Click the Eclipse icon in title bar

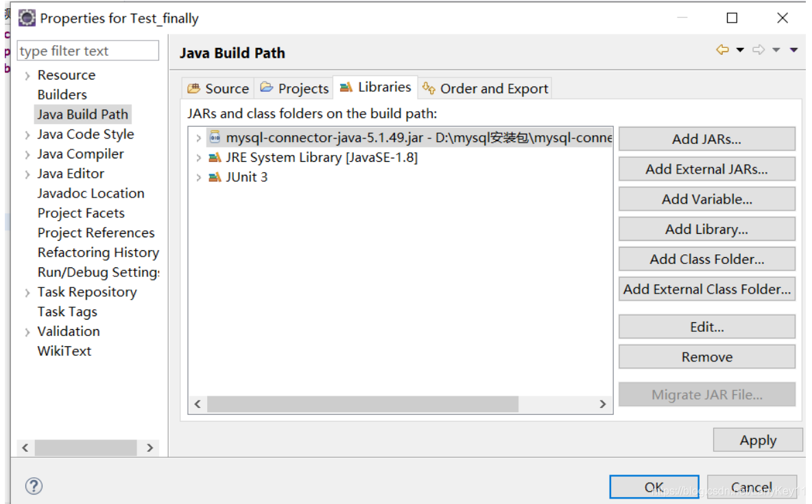(27, 18)
